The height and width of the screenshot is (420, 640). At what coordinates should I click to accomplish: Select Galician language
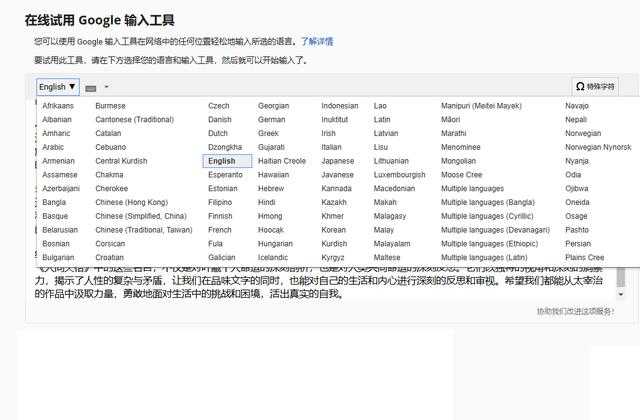(222, 258)
